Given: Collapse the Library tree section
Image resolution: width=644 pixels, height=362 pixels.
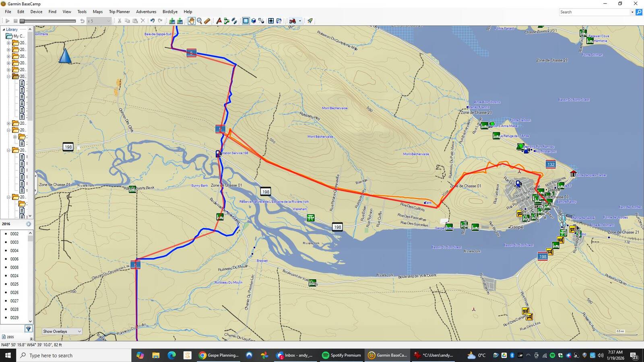Looking at the screenshot, I should pyautogui.click(x=4, y=29).
